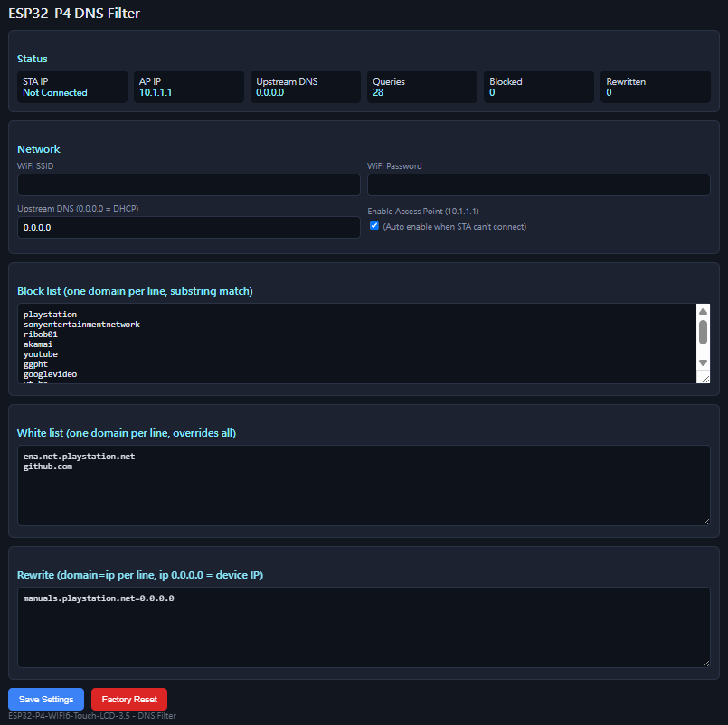
Task: Click 'akamai' entry in Block list
Action: (38, 344)
